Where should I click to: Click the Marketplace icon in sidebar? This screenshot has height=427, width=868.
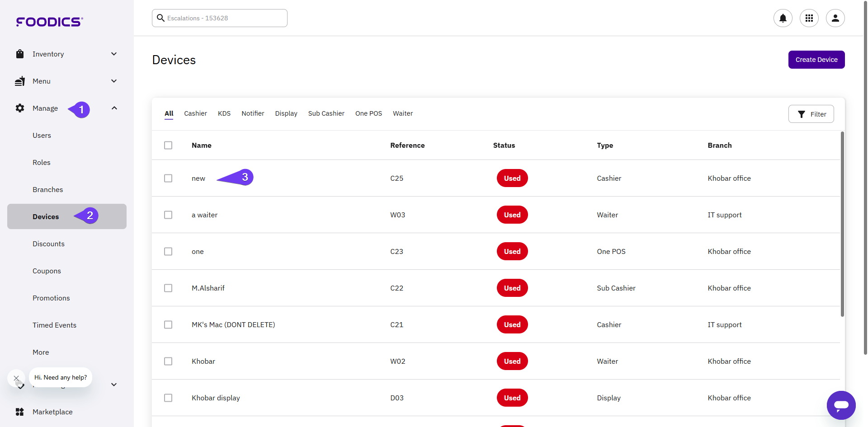click(x=20, y=412)
